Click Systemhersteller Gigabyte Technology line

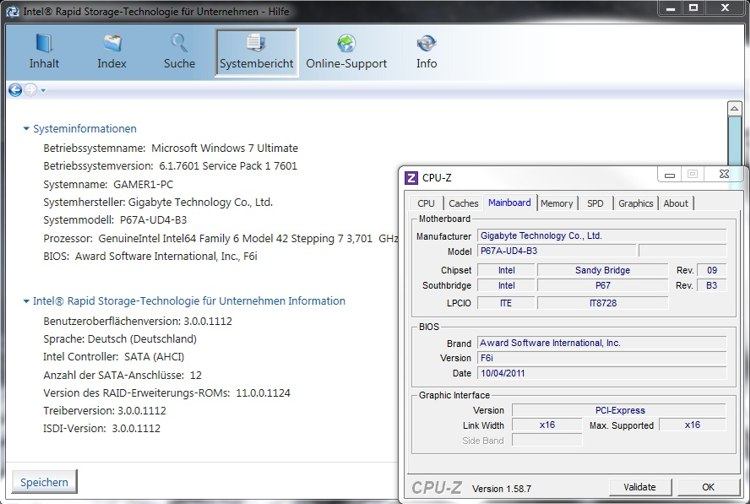158,202
